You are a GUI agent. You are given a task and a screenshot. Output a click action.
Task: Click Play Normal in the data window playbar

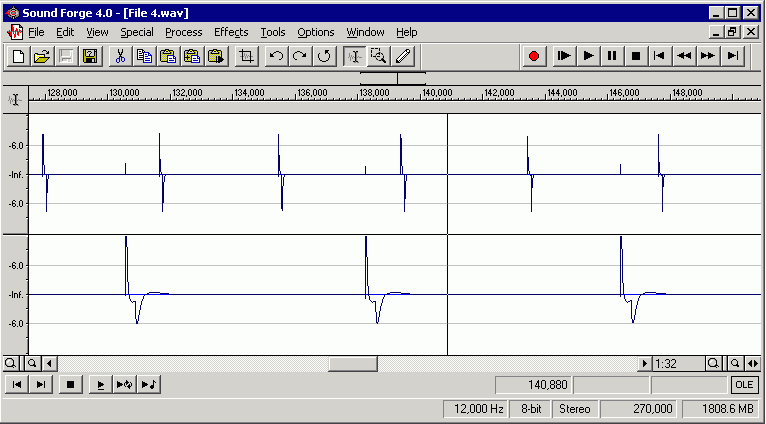click(x=101, y=384)
